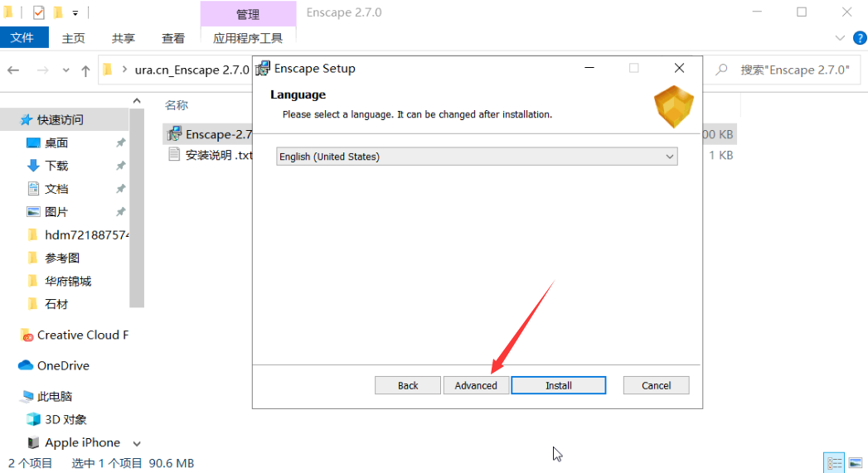868x473 pixels.
Task: Open recent locations dropdown arrow
Action: 65,70
